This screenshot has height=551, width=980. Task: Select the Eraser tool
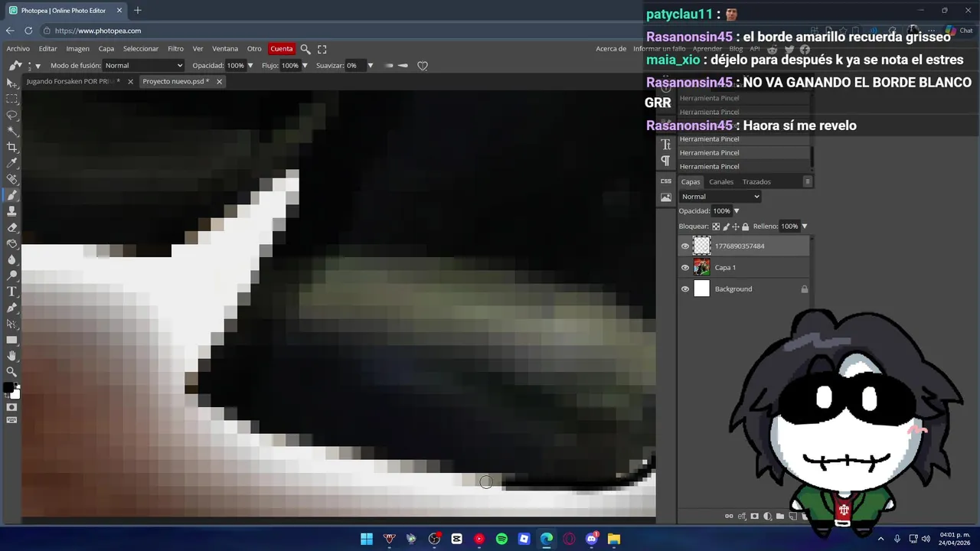(x=12, y=227)
